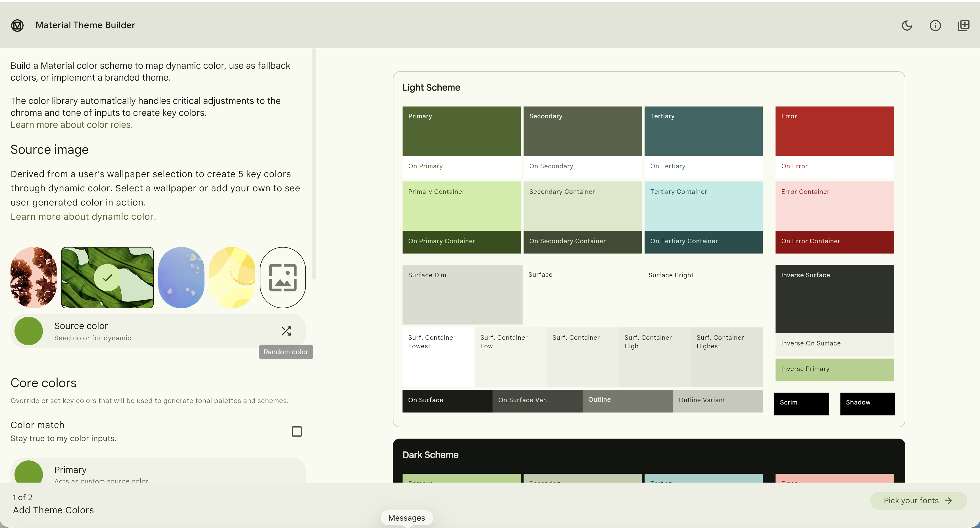
Task: Click Material Theme Builder title
Action: [x=85, y=25]
